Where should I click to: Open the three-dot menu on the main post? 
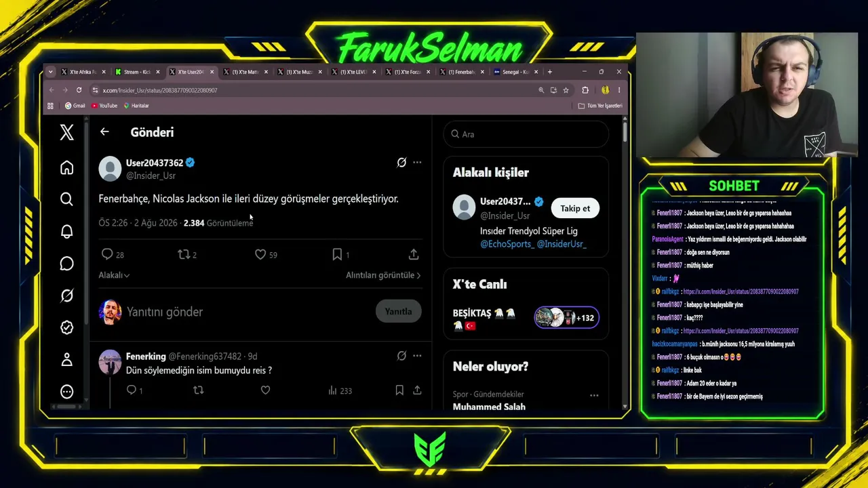[x=417, y=163]
